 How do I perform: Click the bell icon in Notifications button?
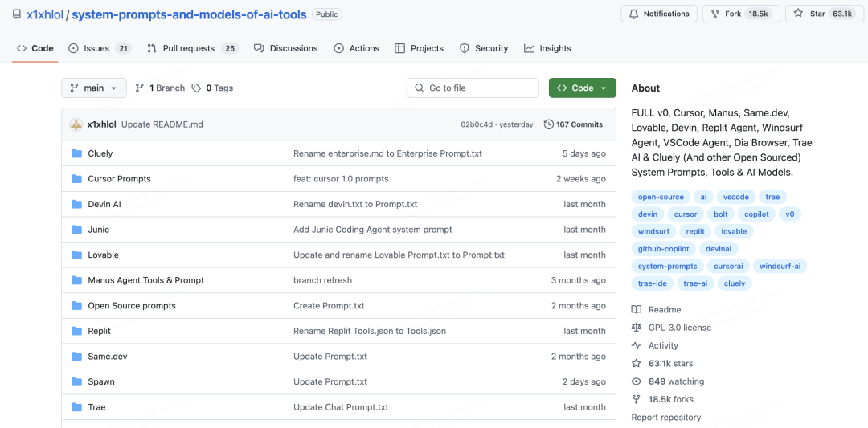coord(634,14)
